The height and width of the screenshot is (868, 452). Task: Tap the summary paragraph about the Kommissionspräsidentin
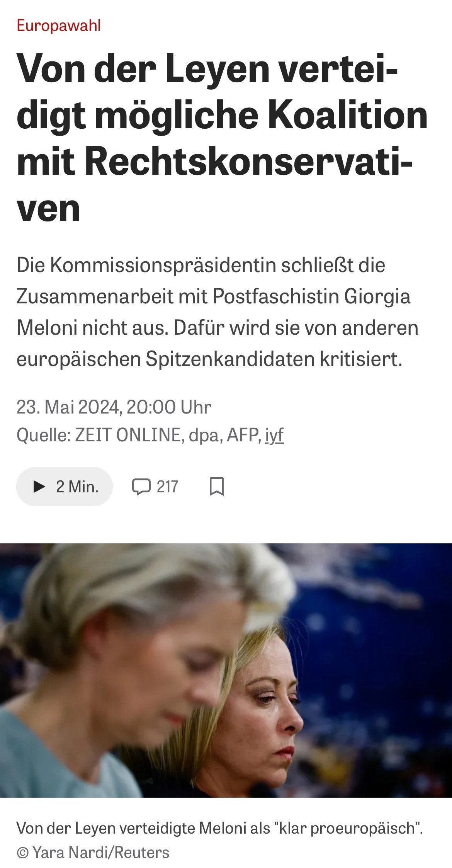(x=218, y=312)
